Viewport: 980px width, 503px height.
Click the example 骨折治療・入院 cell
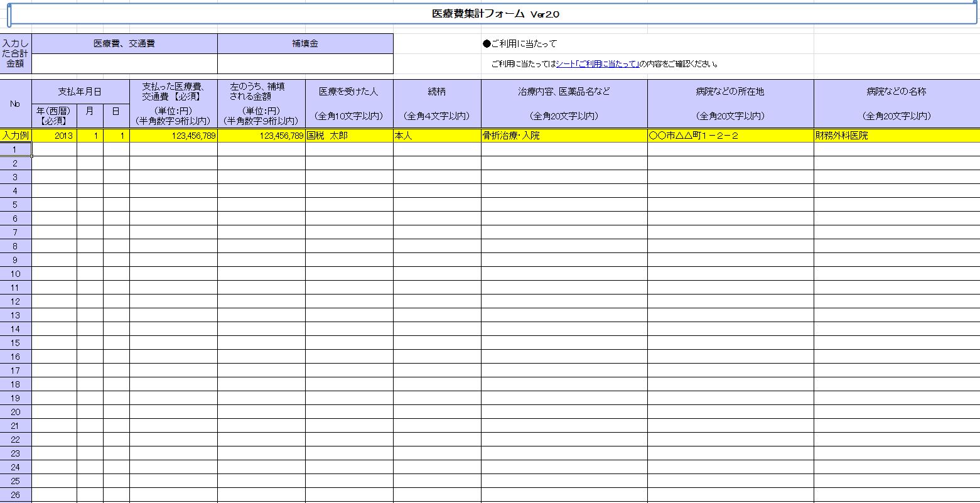pyautogui.click(x=564, y=135)
